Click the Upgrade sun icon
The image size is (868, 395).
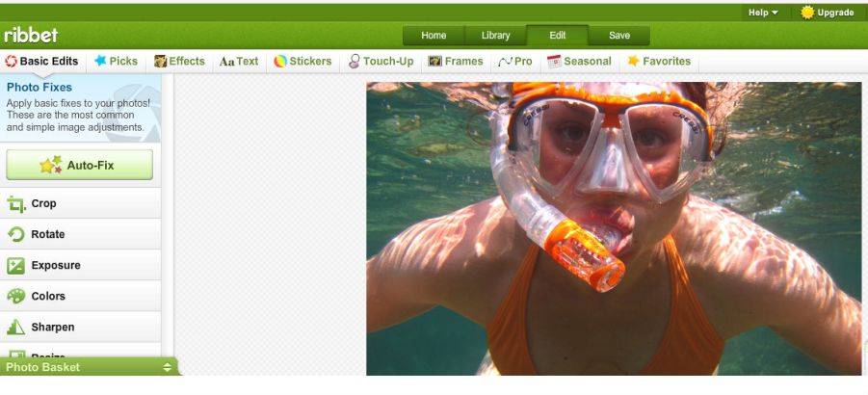tap(807, 13)
